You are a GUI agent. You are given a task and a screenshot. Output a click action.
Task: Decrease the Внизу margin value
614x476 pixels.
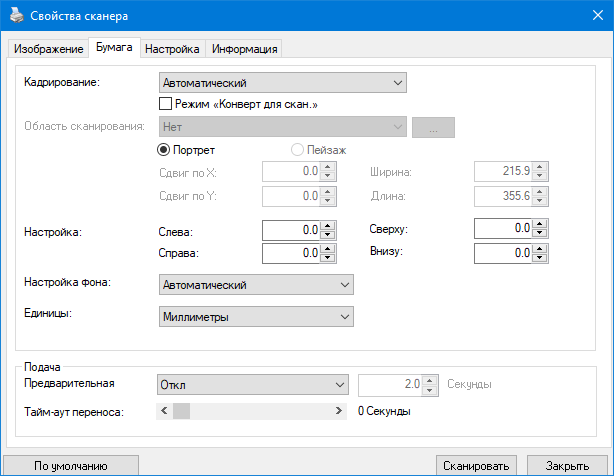click(538, 257)
